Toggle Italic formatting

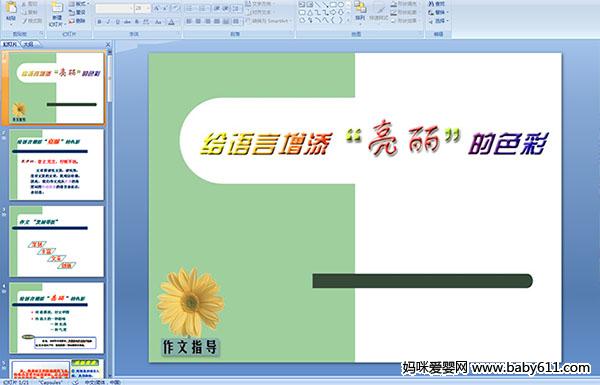108,22
